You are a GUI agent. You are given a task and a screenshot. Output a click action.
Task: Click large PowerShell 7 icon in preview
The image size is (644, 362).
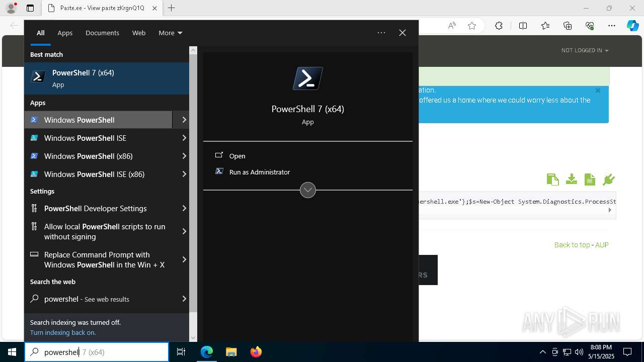308,78
